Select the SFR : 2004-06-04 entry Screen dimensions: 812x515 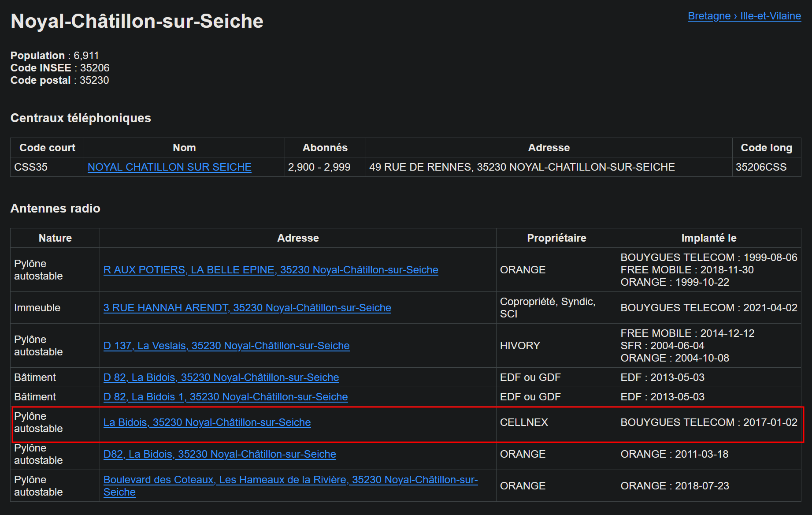(x=662, y=346)
